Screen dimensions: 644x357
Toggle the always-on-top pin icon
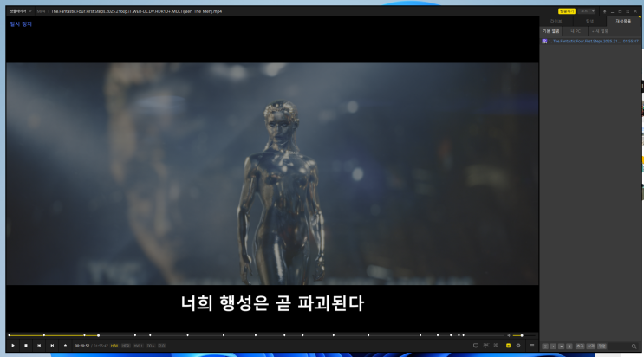pos(604,11)
